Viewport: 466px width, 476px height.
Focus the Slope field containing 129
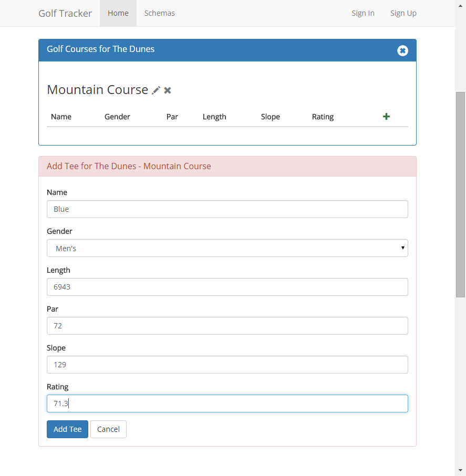[x=227, y=365]
